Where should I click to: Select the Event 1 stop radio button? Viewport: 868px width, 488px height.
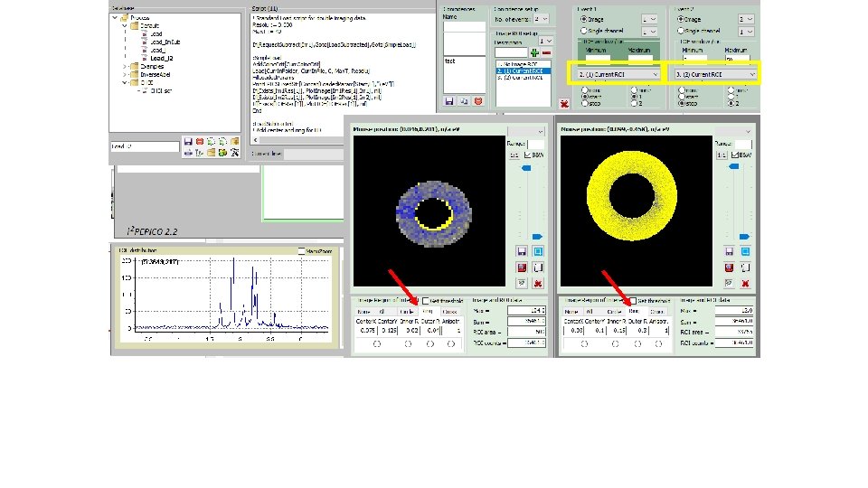[x=585, y=103]
